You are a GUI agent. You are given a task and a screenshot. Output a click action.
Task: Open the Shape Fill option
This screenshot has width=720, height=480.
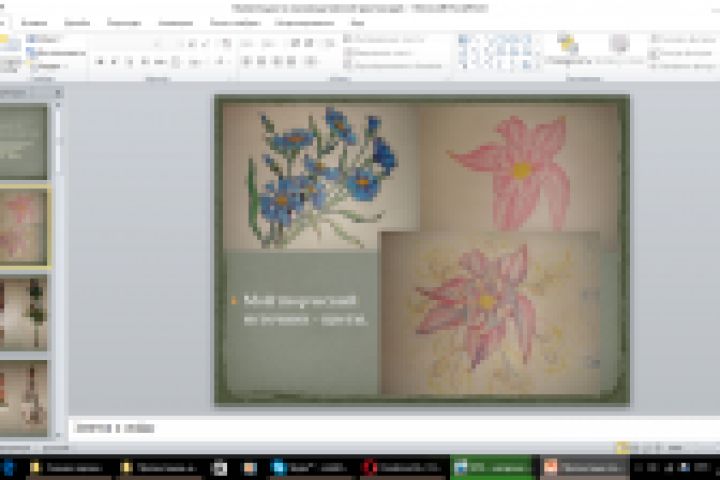pyautogui.click(x=683, y=40)
